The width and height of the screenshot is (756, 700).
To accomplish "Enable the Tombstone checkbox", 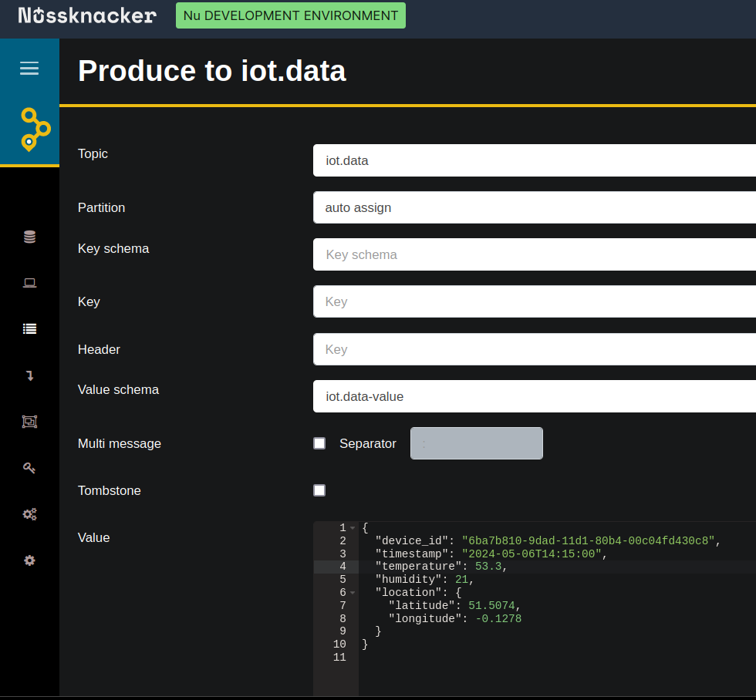I will 319,490.
